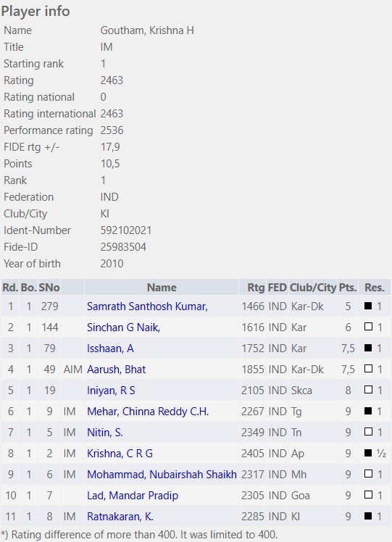Click the Rtg column header
Image resolution: width=392 pixels, height=542 pixels.
click(x=256, y=288)
